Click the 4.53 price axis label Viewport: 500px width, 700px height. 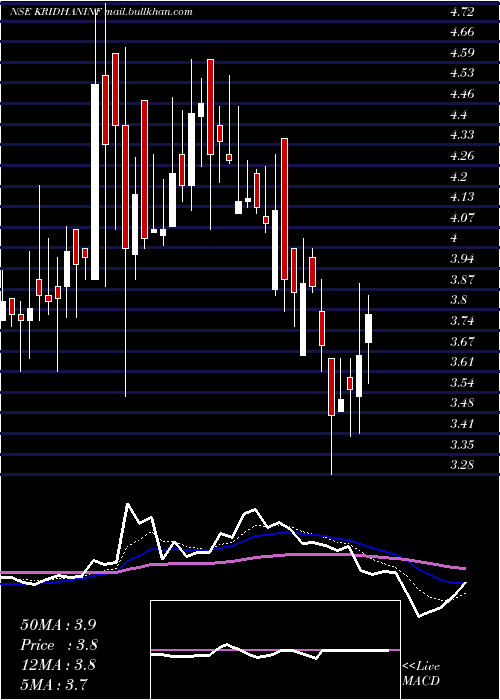pyautogui.click(x=462, y=73)
